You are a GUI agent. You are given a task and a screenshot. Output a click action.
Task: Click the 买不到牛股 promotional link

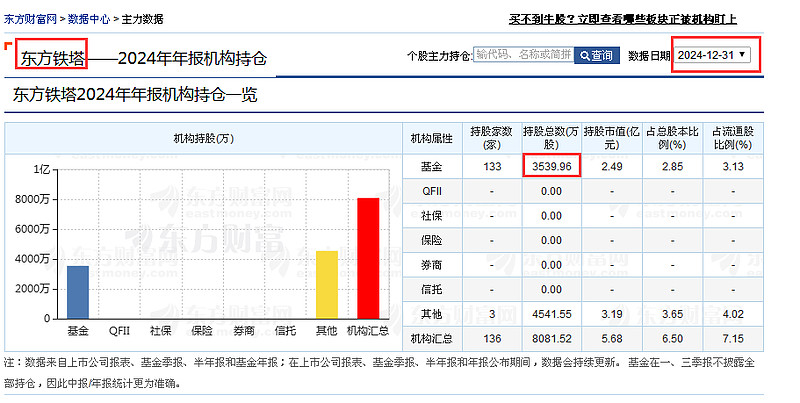click(x=623, y=19)
